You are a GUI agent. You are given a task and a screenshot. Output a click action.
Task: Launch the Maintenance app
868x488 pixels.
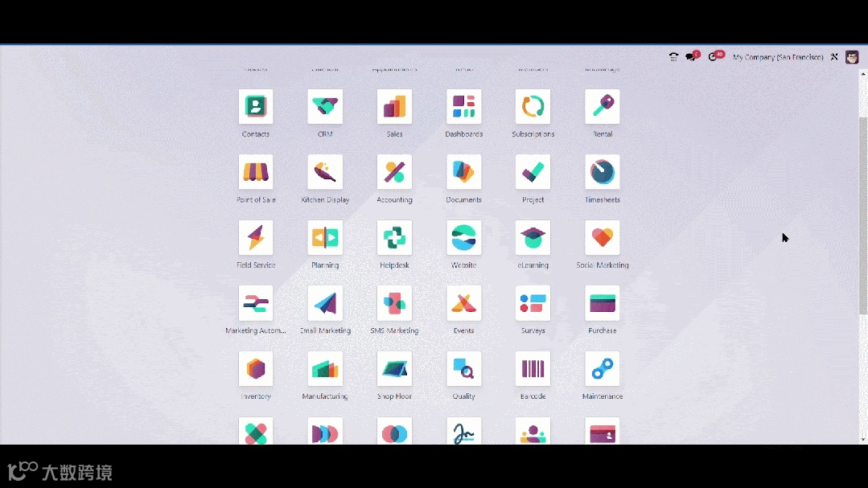point(603,368)
